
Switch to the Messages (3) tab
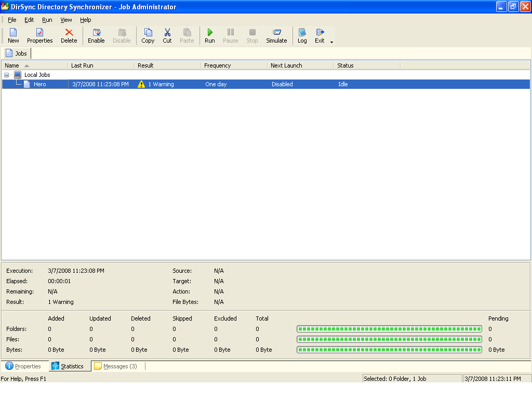(116, 366)
